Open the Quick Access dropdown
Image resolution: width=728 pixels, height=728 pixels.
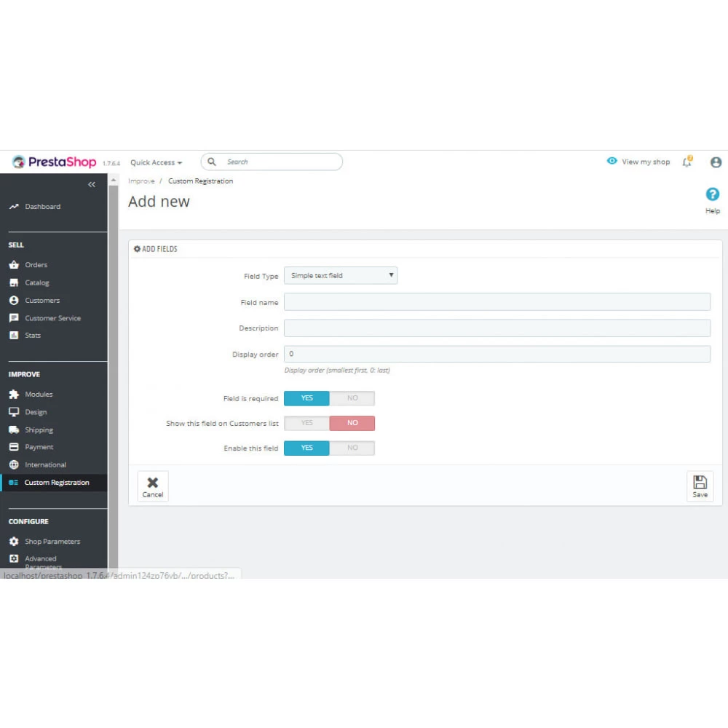tap(156, 162)
